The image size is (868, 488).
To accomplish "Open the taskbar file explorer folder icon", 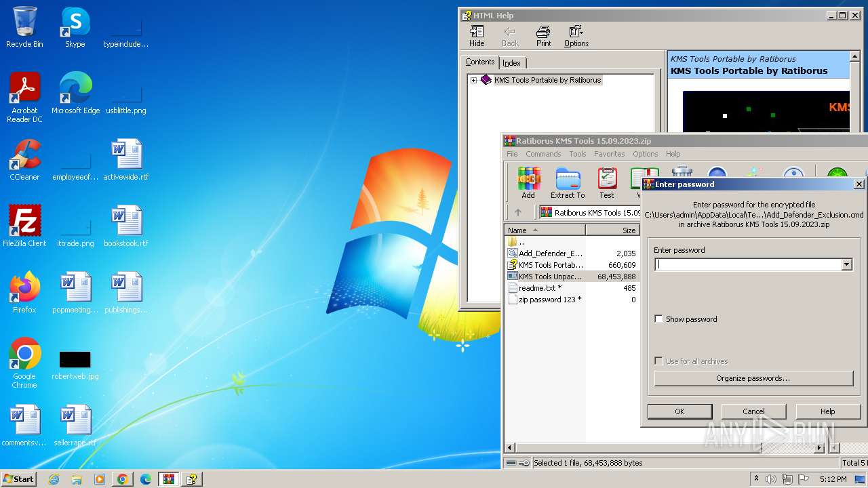I will click(x=77, y=479).
